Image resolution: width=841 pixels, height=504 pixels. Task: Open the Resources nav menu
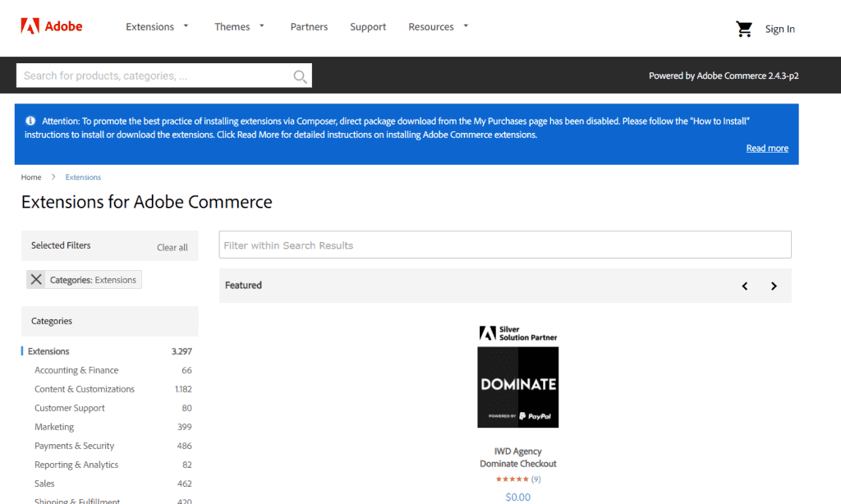pyautogui.click(x=430, y=27)
